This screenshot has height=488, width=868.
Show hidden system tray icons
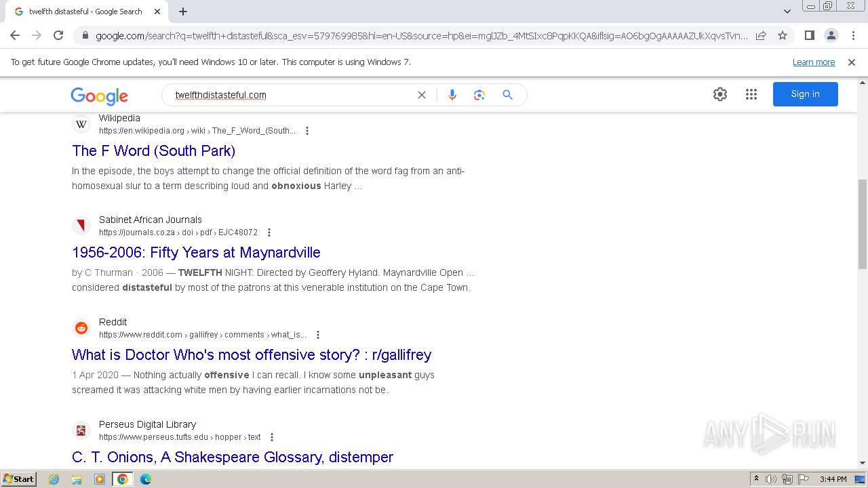click(756, 479)
